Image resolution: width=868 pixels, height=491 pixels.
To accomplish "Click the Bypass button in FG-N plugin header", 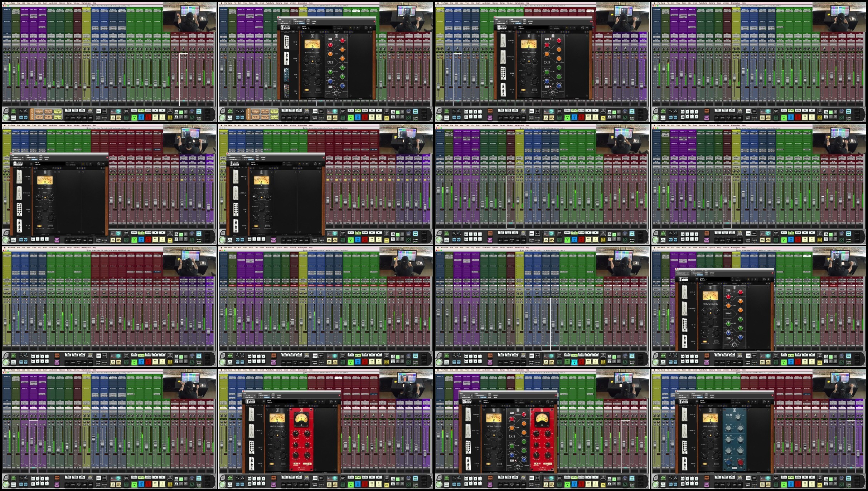I will click(x=712, y=395).
